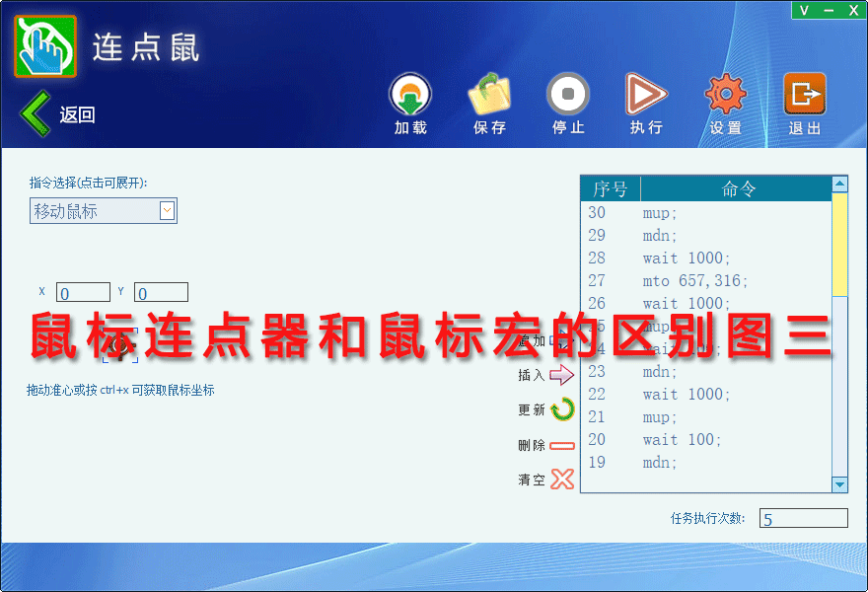Run the script with 执行 icon
Screen dimensions: 868x592
pos(646,94)
